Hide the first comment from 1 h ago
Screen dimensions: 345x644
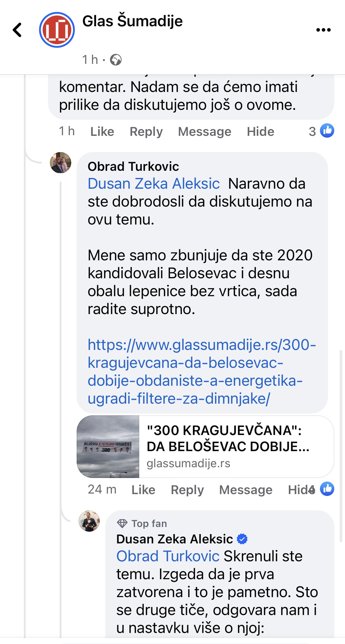tap(260, 132)
